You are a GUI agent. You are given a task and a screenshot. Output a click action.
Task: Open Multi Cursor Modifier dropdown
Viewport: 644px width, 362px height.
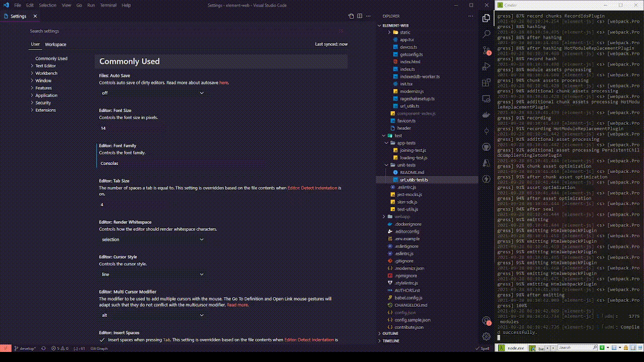click(x=152, y=315)
